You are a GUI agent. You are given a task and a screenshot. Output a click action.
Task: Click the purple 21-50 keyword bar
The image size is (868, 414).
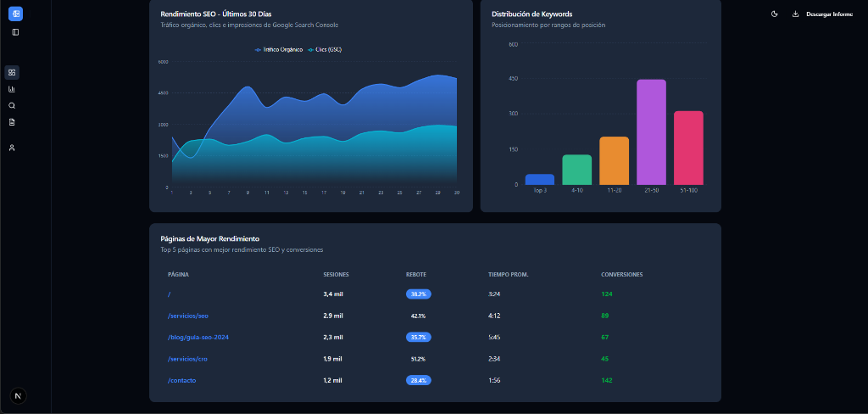click(651, 131)
